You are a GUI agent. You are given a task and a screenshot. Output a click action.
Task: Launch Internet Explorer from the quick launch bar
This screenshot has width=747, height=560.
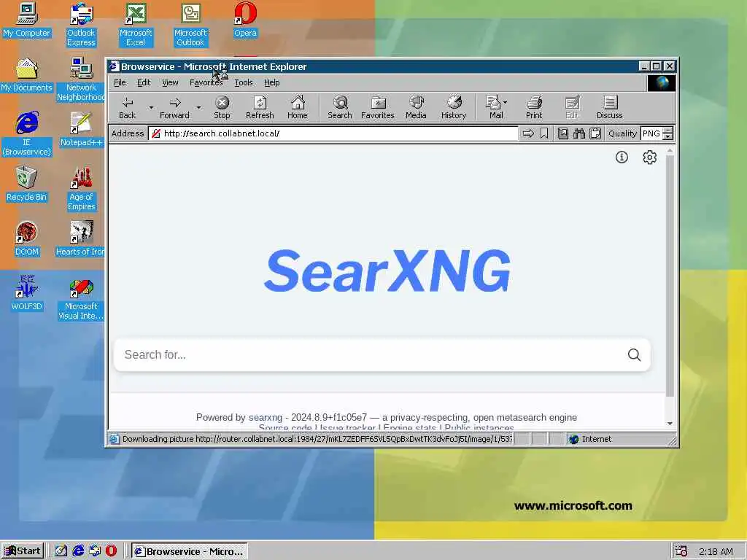(78, 551)
